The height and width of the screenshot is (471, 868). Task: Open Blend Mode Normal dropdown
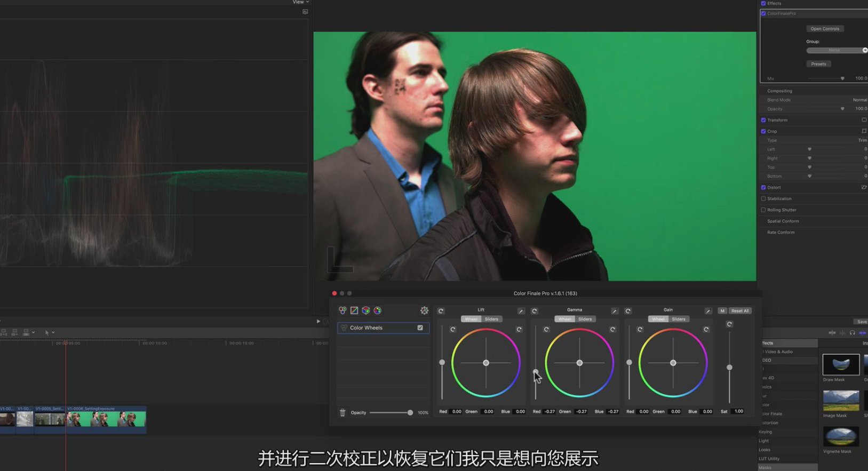tap(859, 100)
